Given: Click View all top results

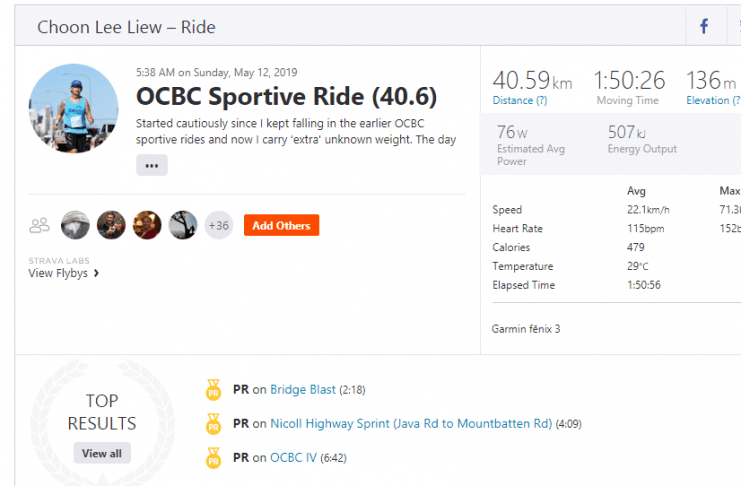Looking at the screenshot, I should [102, 453].
